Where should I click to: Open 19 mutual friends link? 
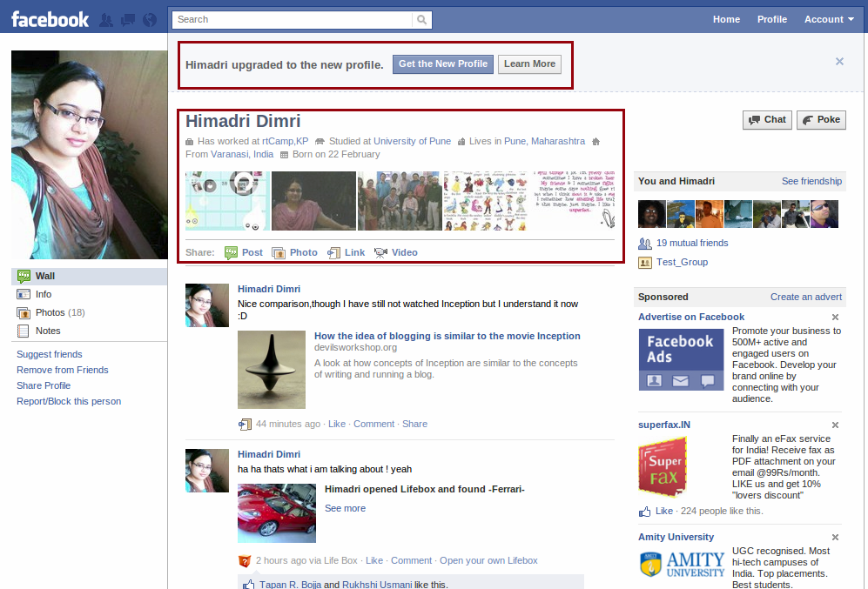click(x=692, y=244)
